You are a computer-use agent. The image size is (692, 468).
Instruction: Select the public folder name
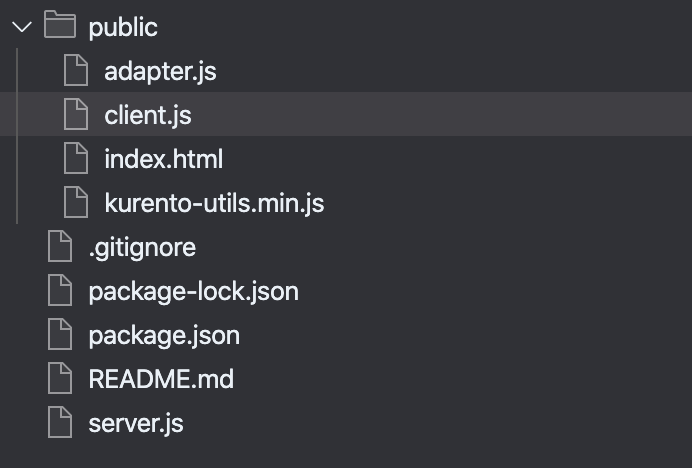[x=123, y=28]
